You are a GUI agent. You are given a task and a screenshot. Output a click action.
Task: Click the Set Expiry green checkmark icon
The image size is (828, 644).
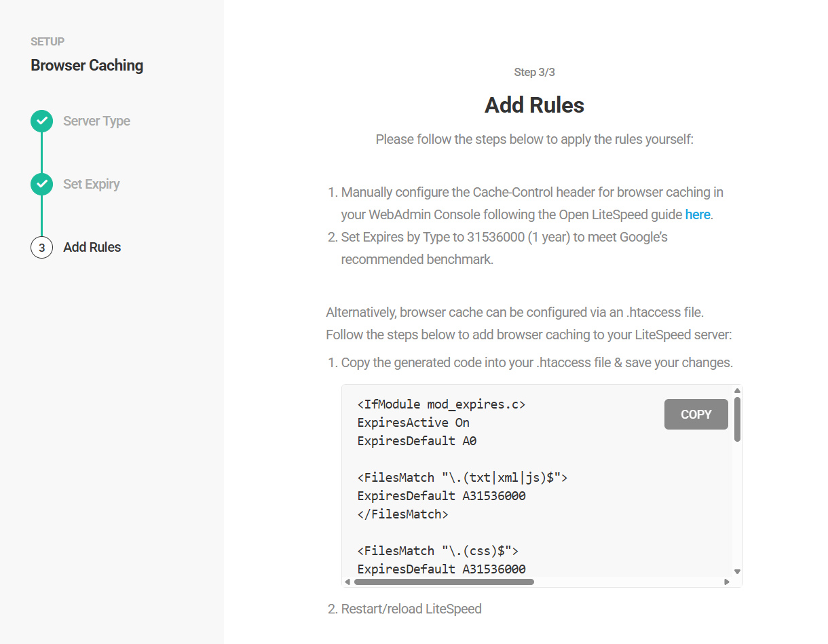[x=41, y=185]
